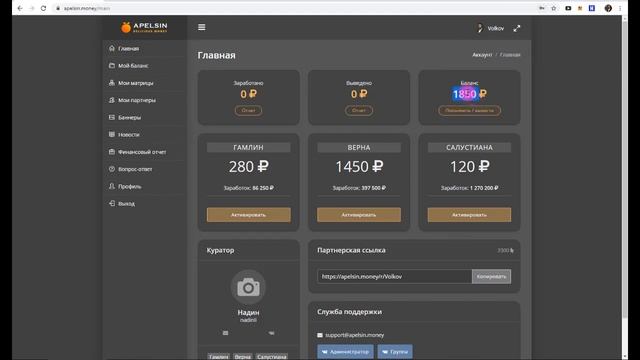Click Отчет button under Выведено

(x=359, y=110)
